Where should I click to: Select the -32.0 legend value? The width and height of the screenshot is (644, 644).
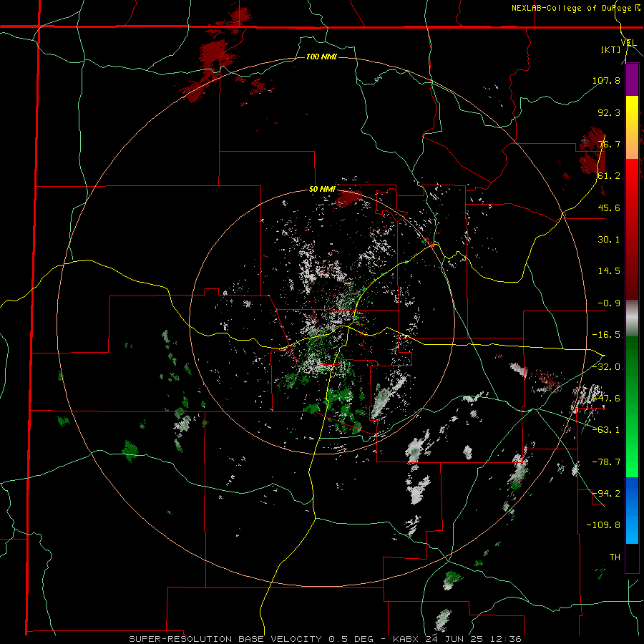pos(606,366)
